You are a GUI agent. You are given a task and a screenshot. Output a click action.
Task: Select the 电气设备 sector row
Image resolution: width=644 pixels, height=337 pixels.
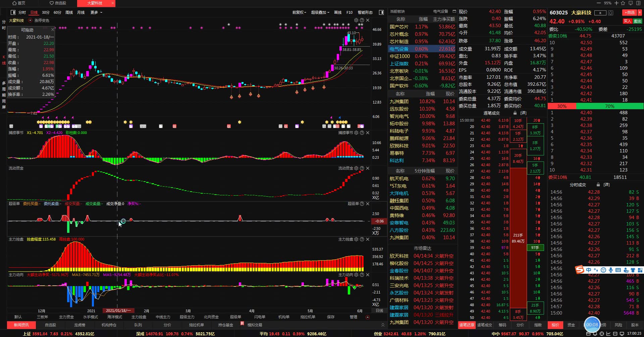pos(422,49)
